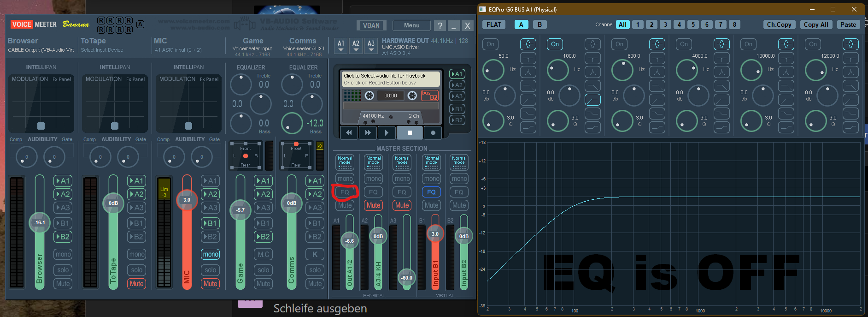The height and width of the screenshot is (317, 868).
Task: Select peak filter icon for the 100 Hz band
Action: [x=592, y=44]
